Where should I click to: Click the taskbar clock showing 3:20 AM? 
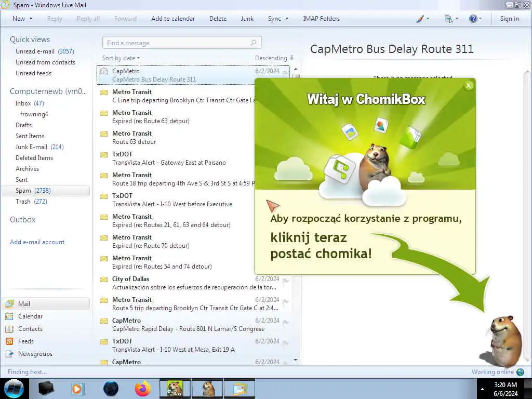[x=506, y=389]
